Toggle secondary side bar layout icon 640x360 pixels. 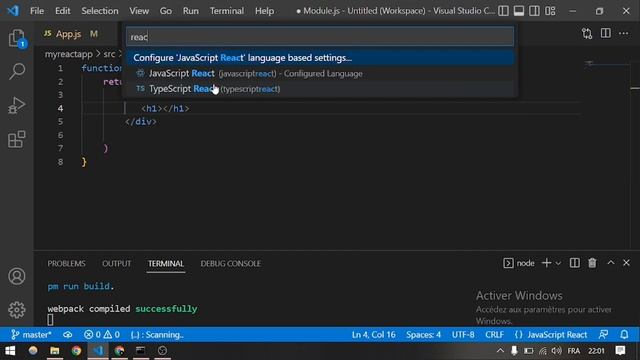pos(534,11)
